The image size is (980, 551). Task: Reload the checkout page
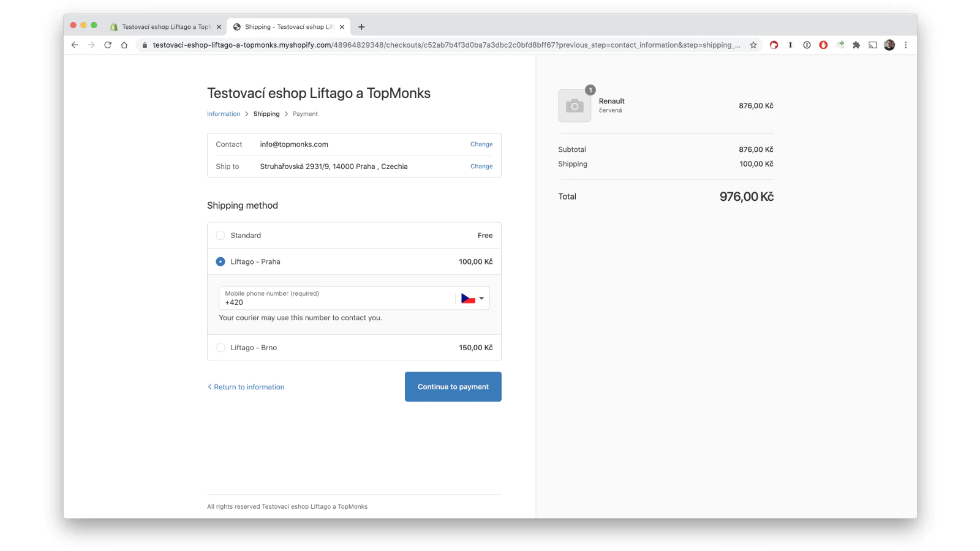click(x=108, y=45)
